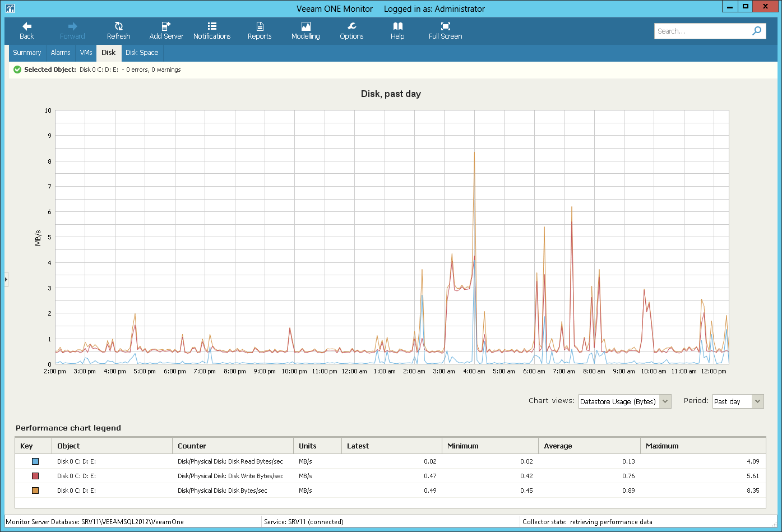This screenshot has width=782, height=532.
Task: Click the green status check icon
Action: (x=17, y=70)
